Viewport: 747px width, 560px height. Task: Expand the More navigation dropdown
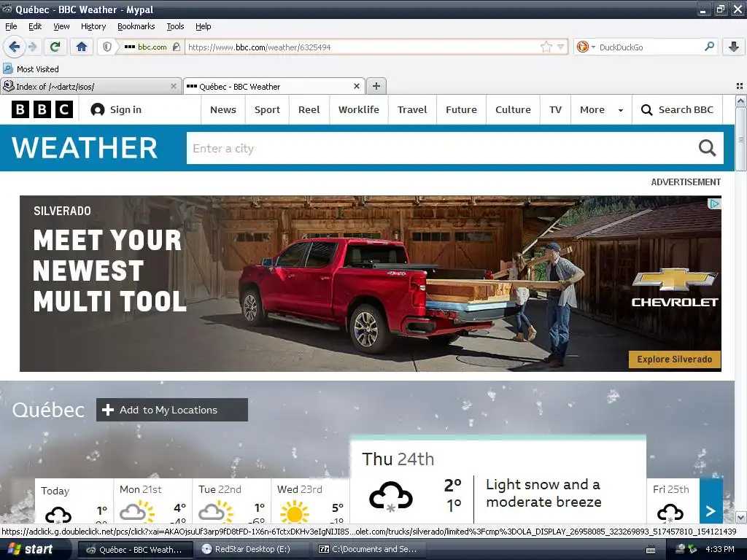[x=601, y=109]
